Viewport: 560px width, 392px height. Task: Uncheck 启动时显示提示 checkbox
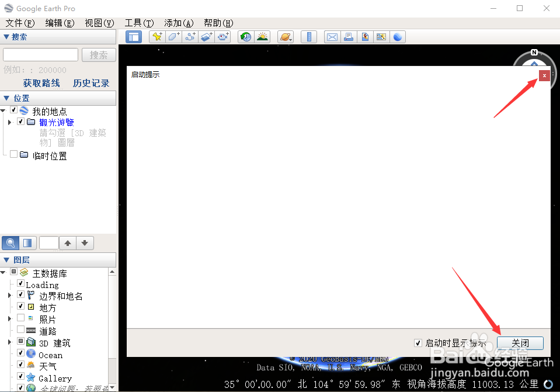click(418, 343)
